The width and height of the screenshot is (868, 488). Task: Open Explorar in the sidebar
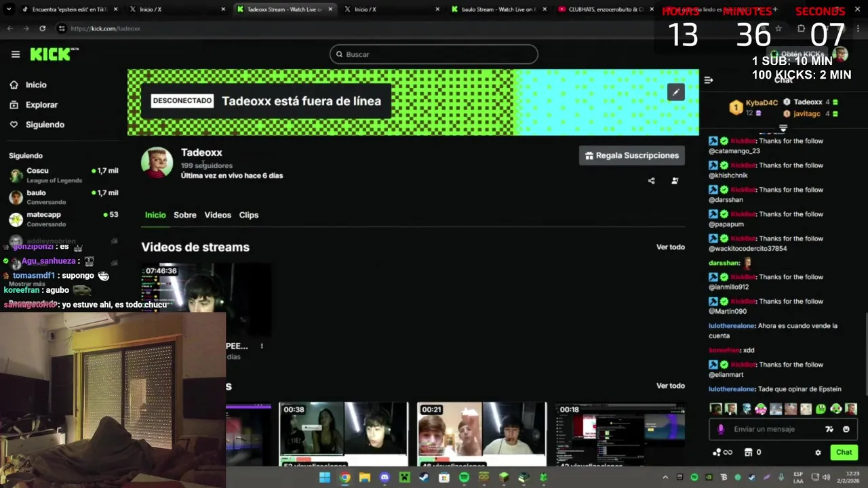click(x=34, y=105)
